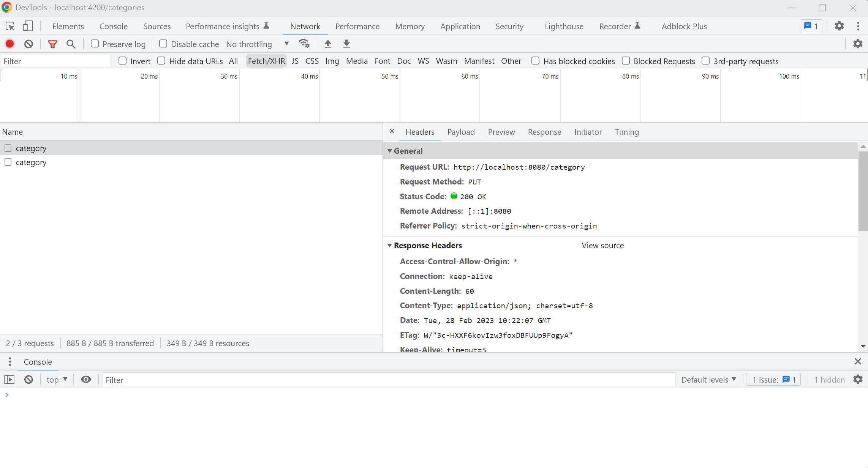Click View source link for response headers
The width and height of the screenshot is (868, 468).
tap(603, 245)
